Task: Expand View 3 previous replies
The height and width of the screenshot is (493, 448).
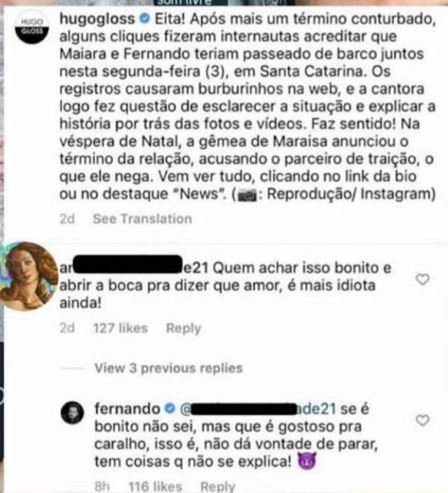Action: [169, 368]
